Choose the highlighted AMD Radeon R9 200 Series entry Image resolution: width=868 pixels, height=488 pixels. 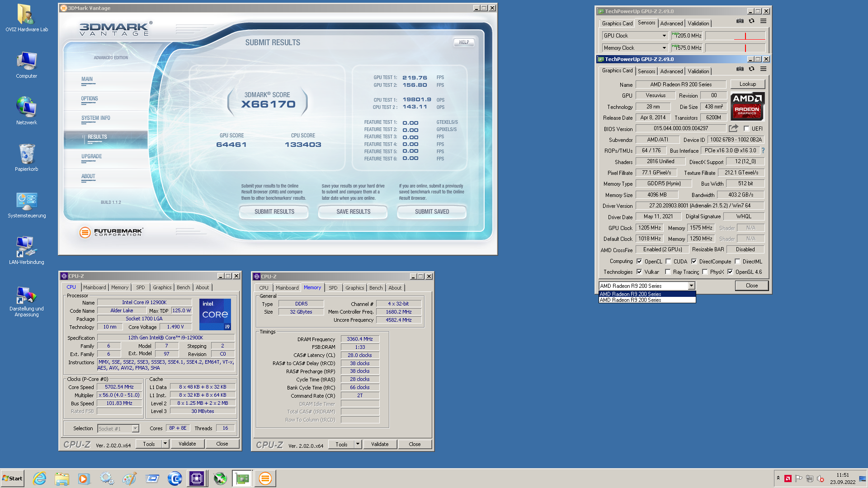[x=647, y=294]
